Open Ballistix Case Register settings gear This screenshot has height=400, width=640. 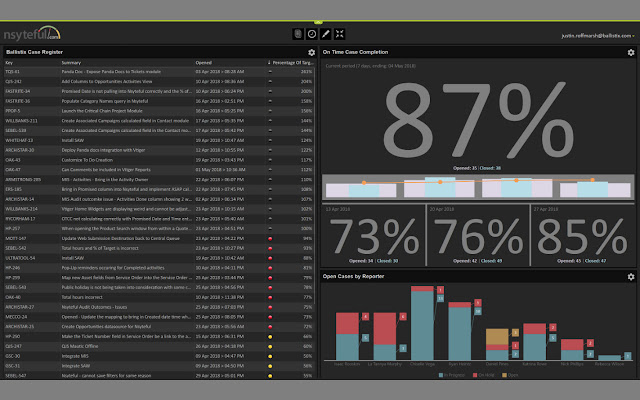point(311,52)
